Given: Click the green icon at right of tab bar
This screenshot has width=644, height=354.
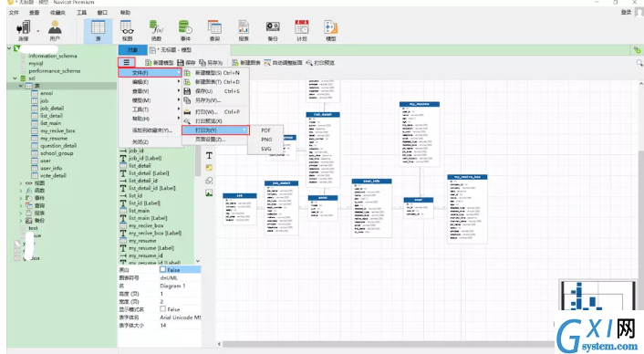Looking at the screenshot, I should pos(637,50).
